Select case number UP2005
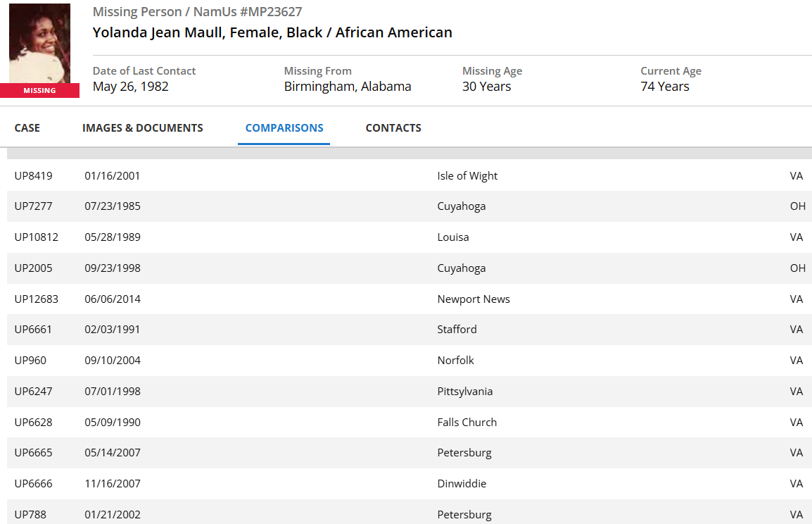 point(33,268)
